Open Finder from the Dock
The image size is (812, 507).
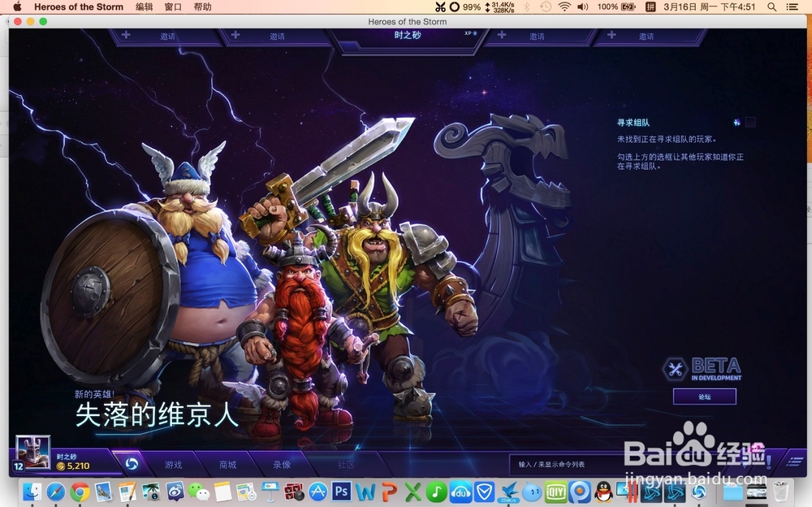(x=32, y=492)
